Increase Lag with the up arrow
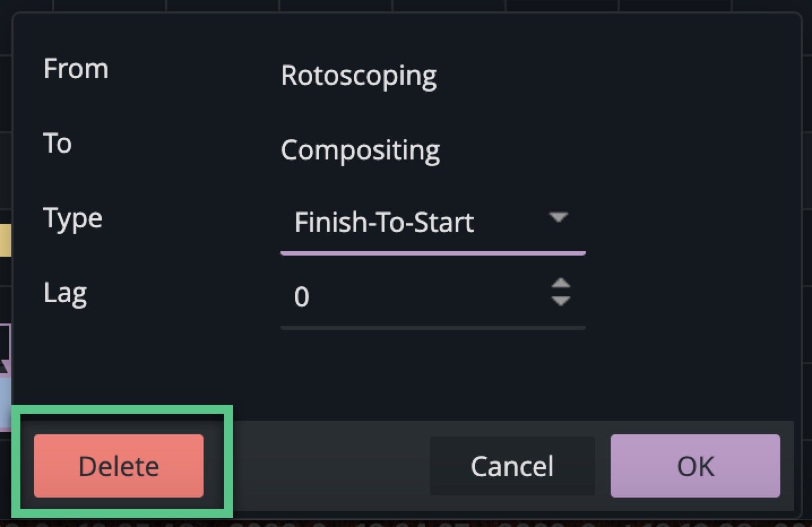The image size is (812, 527). [560, 283]
